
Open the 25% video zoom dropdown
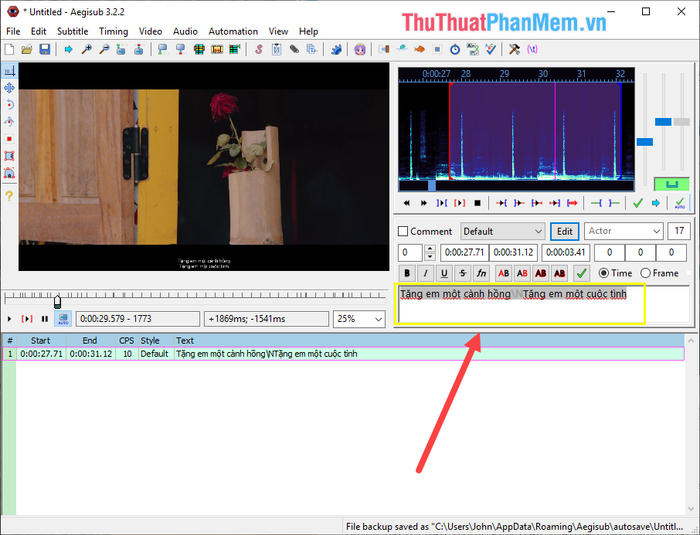[x=359, y=319]
